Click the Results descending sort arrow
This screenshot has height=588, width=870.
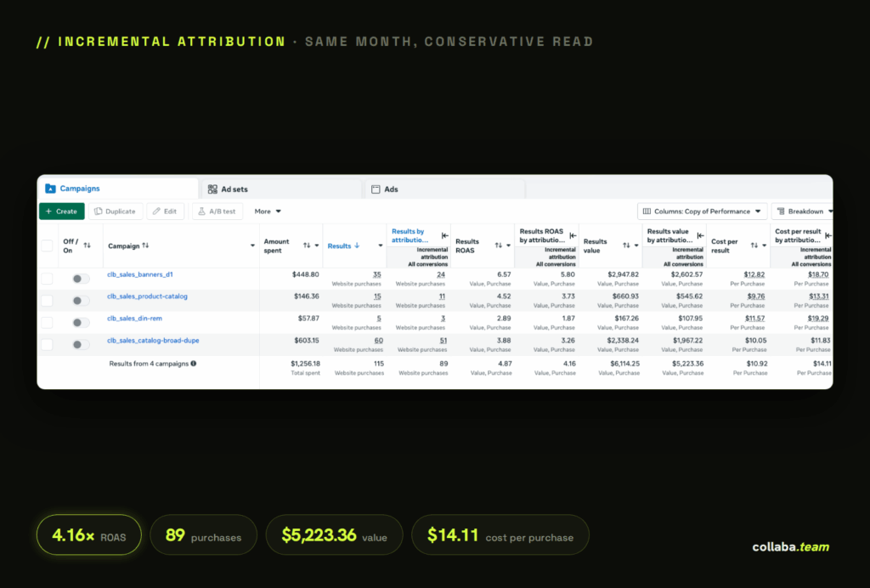(x=357, y=246)
